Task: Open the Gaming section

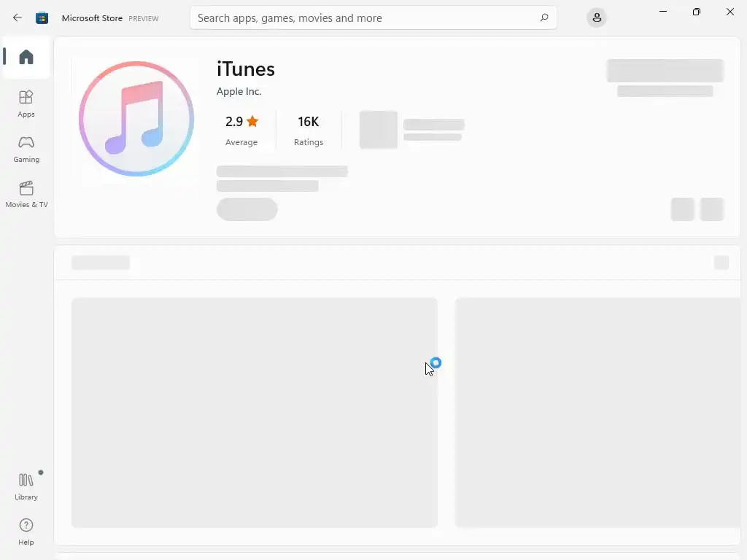Action: pyautogui.click(x=26, y=149)
